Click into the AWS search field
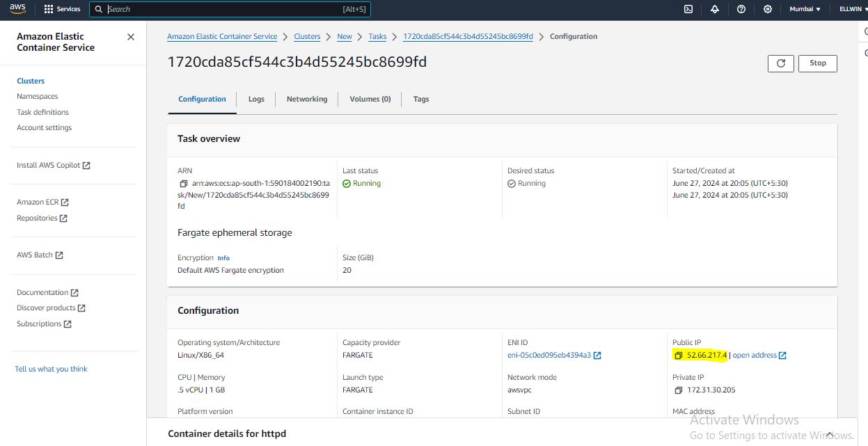 223,9
